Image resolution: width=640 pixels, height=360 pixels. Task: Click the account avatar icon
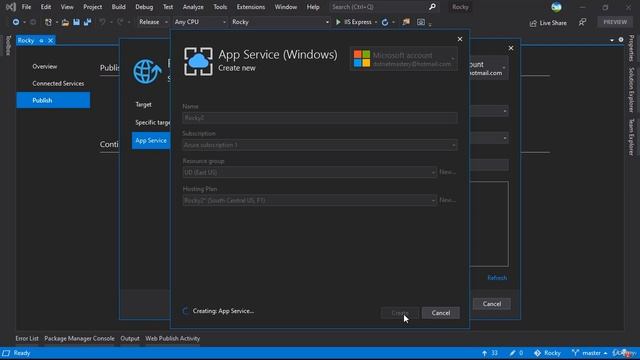(x=556, y=7)
